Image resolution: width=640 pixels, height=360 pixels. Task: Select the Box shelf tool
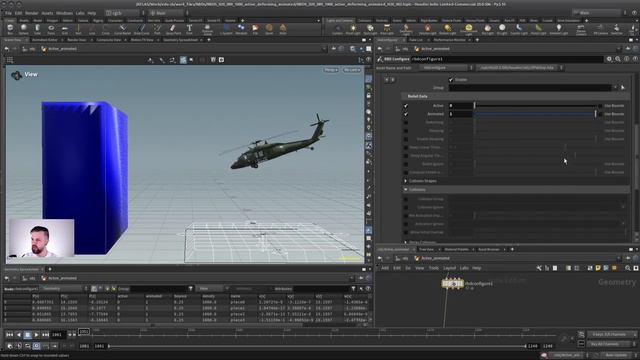pyautogui.click(x=10, y=29)
